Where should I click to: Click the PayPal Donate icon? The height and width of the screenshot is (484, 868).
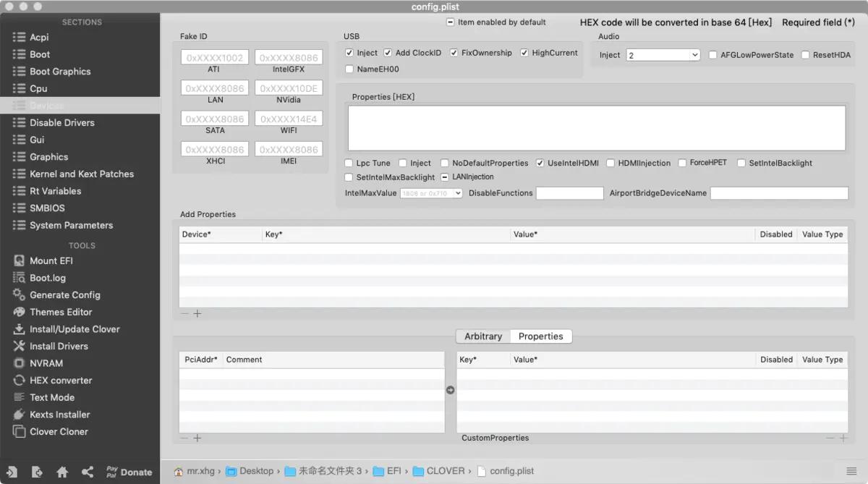[129, 471]
